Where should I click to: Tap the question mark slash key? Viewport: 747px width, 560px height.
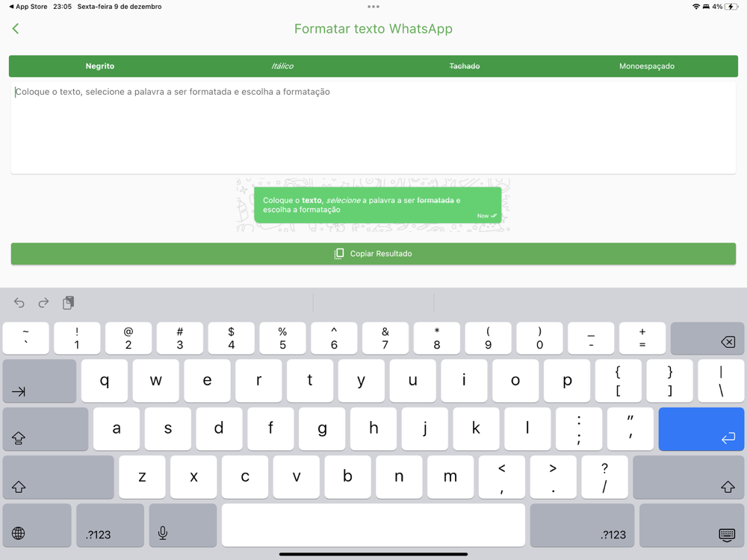[604, 477]
